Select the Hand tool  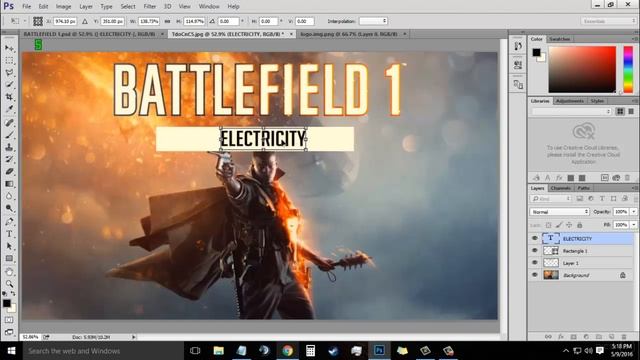click(x=9, y=272)
